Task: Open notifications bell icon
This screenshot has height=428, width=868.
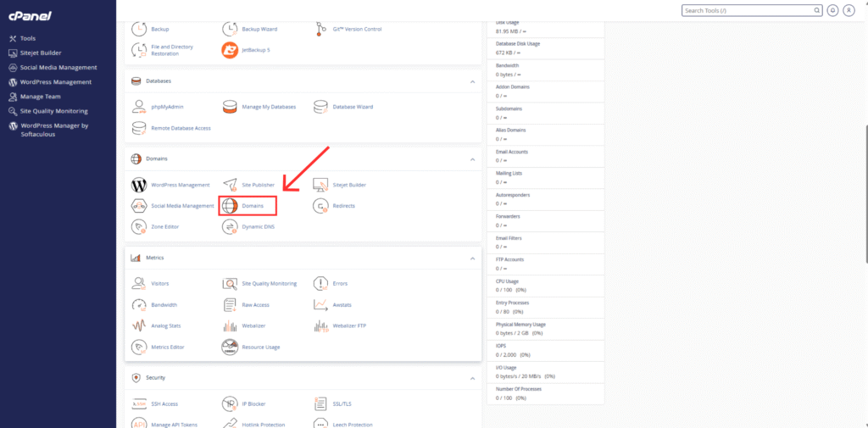Action: pos(832,10)
